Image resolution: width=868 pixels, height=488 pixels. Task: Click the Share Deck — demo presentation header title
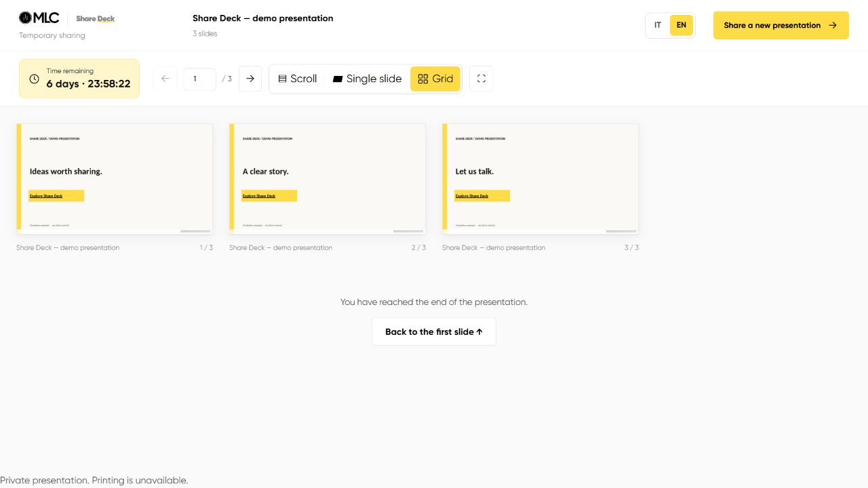pos(263,18)
